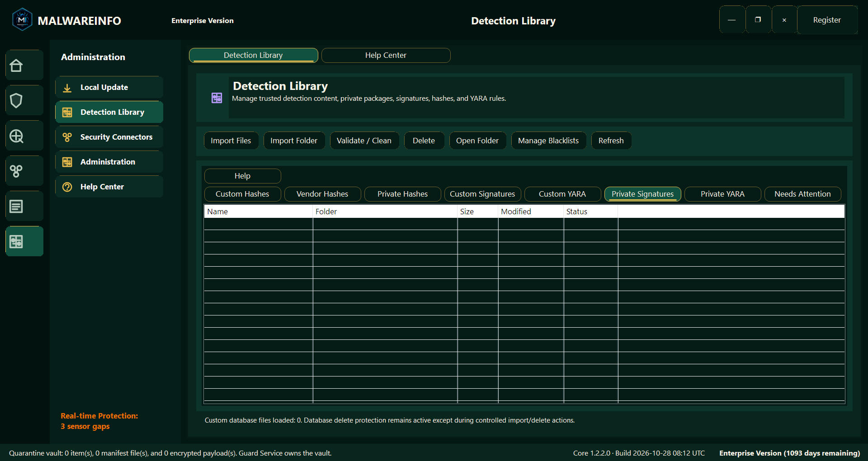Screen dimensions: 868x461
Task: Sort table by Folder column header
Action: (385, 212)
